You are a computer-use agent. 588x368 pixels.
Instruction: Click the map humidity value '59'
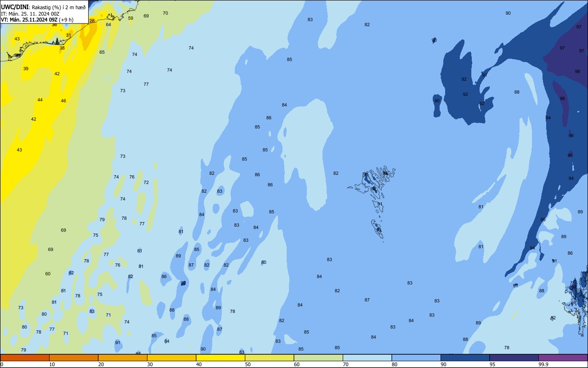130,18
